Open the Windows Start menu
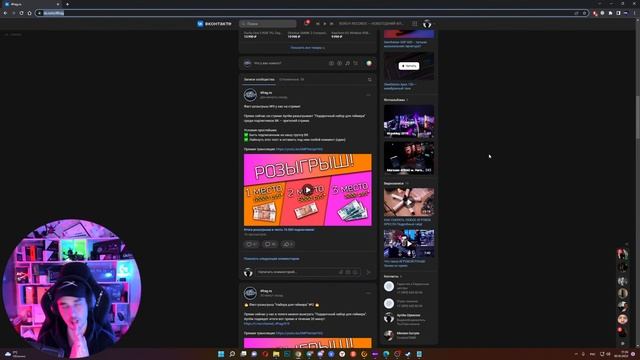 coord(221,354)
